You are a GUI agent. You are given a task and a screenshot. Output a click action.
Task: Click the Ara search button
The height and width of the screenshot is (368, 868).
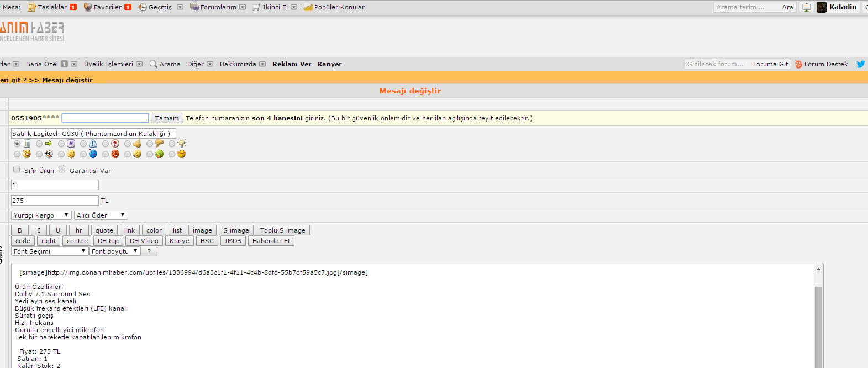tap(788, 7)
